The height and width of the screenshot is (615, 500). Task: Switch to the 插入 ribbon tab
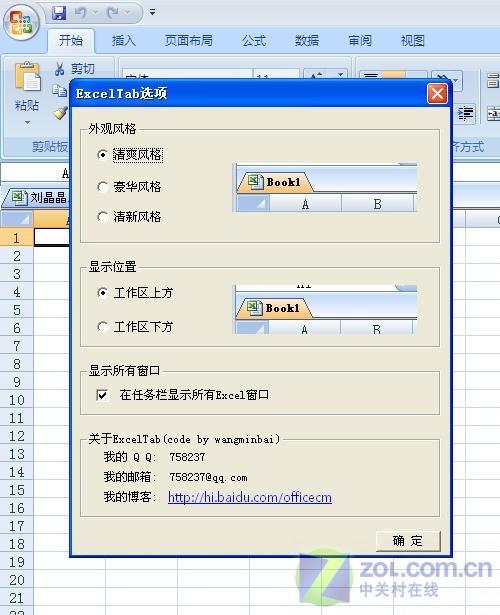tap(124, 40)
